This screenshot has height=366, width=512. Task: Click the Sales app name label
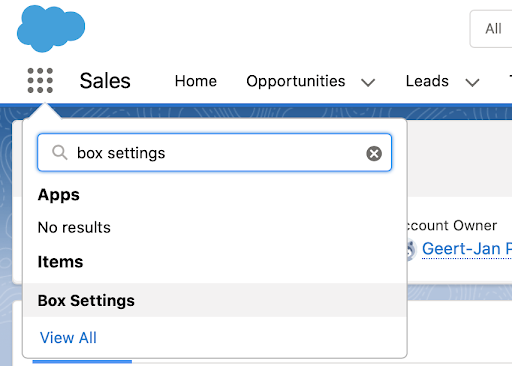(105, 81)
